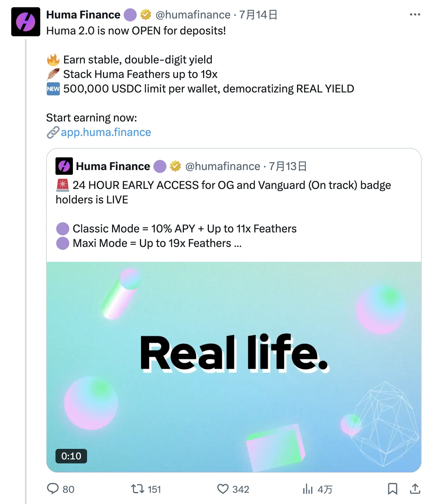Click the repost arrows icon
The height and width of the screenshot is (504, 433).
click(x=138, y=489)
